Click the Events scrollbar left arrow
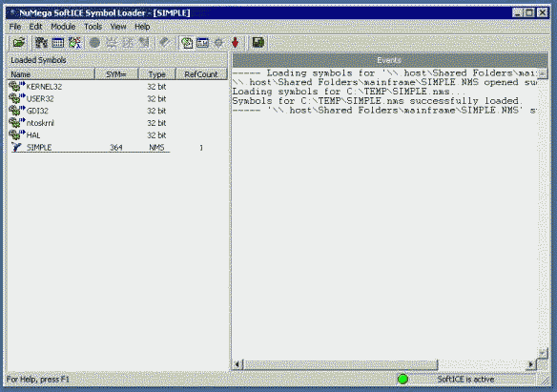 237,364
